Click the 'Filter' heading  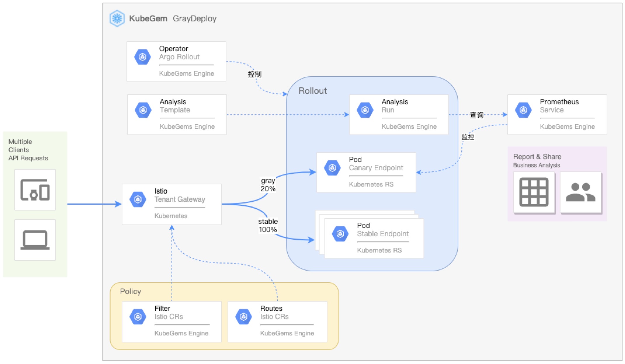(x=162, y=308)
